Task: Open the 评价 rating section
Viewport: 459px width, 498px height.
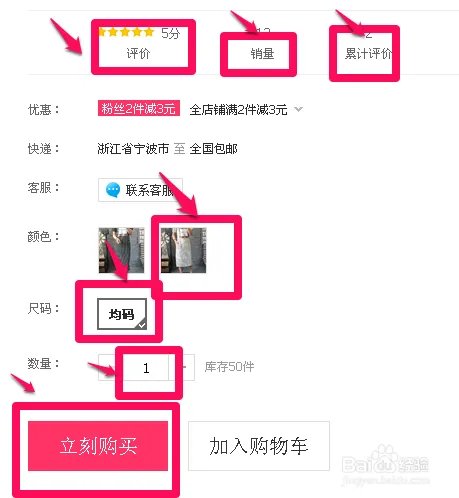Action: click(138, 53)
